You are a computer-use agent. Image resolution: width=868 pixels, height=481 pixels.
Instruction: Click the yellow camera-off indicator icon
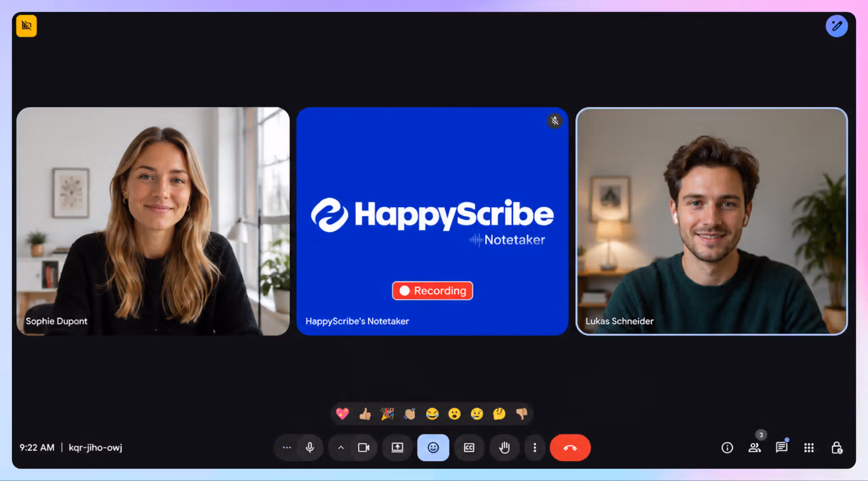pos(27,26)
